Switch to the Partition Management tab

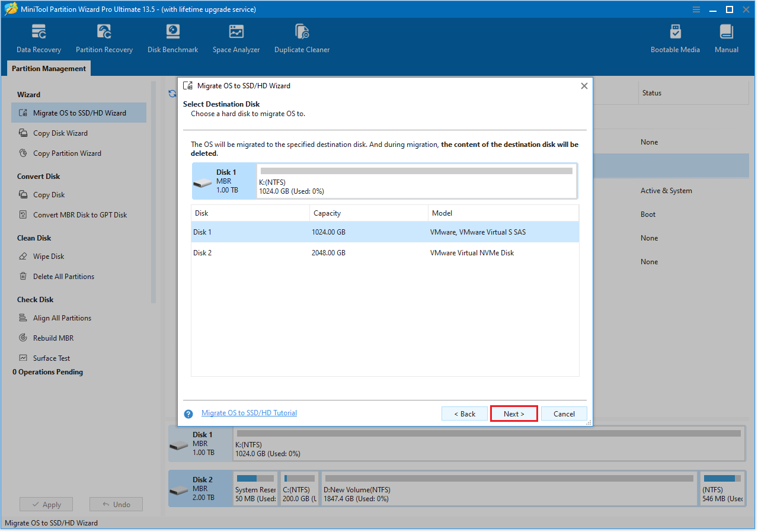pos(48,68)
